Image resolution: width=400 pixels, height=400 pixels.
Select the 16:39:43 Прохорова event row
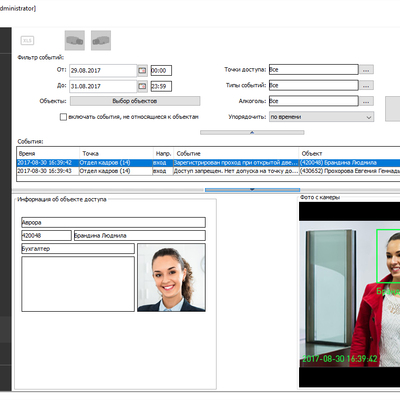click(208, 171)
